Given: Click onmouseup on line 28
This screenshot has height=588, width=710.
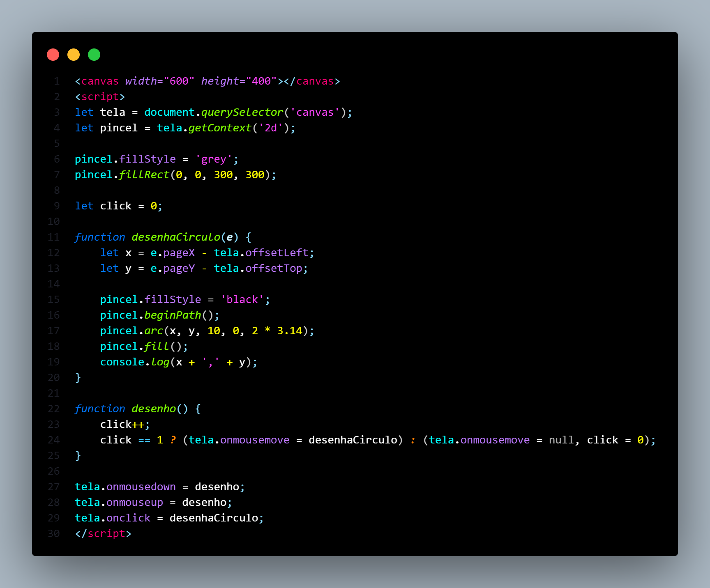Looking at the screenshot, I should [x=135, y=503].
